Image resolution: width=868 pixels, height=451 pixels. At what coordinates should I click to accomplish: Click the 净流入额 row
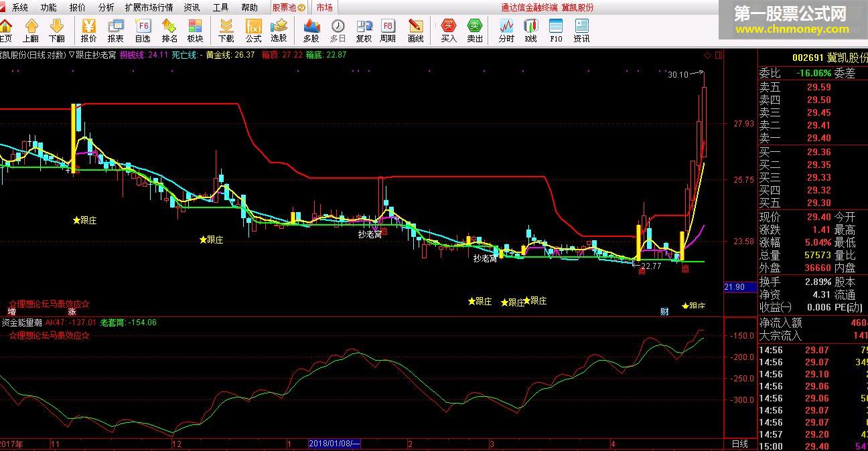[x=813, y=323]
